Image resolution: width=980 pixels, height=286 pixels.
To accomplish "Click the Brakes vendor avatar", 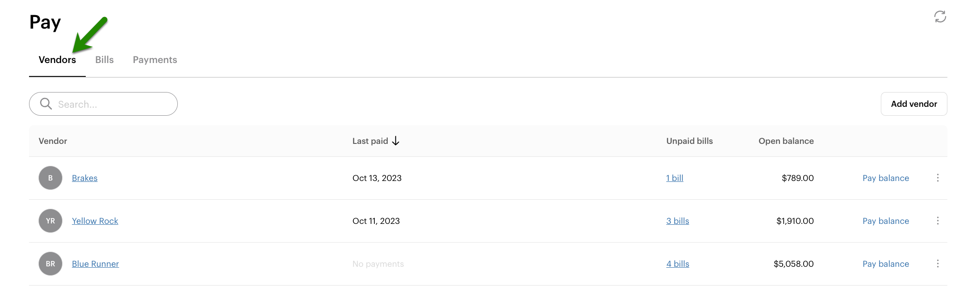I will (x=50, y=178).
